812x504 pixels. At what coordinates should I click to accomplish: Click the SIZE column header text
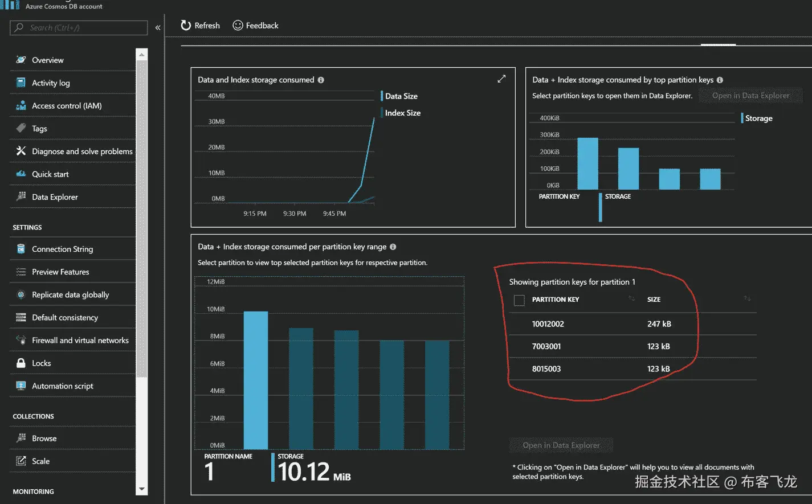tap(654, 299)
